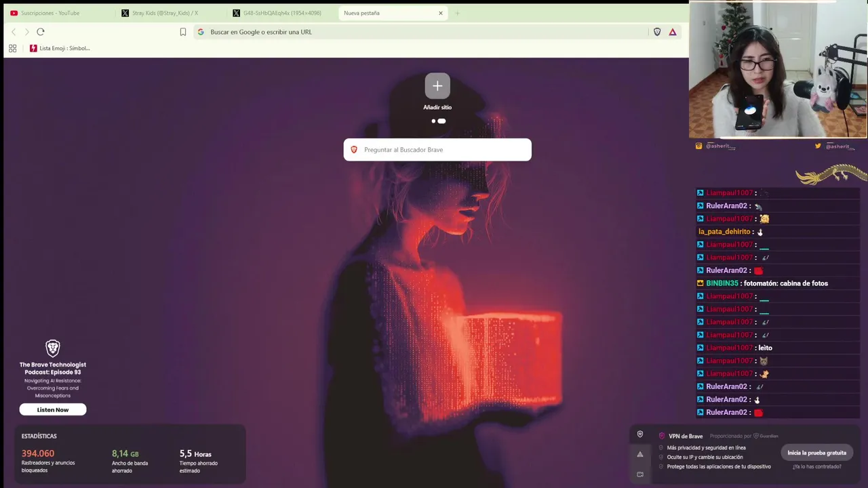Go back using the browser back arrow

pos(14,32)
